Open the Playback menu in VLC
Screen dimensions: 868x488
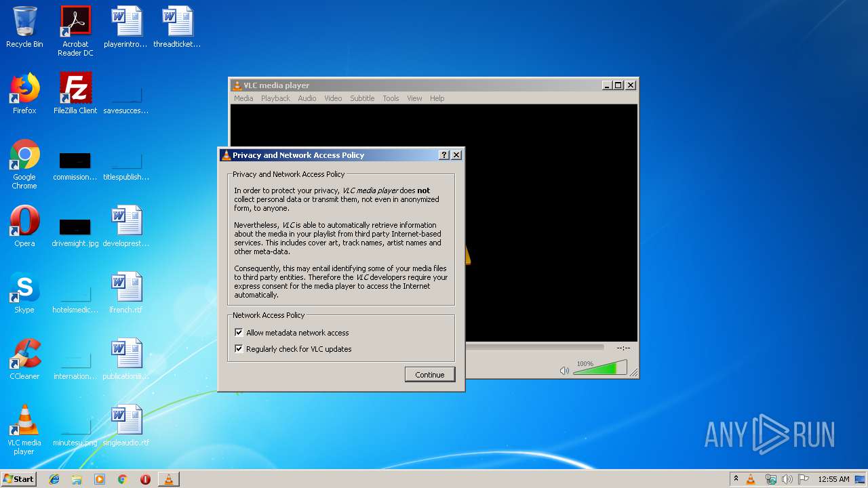tap(275, 98)
